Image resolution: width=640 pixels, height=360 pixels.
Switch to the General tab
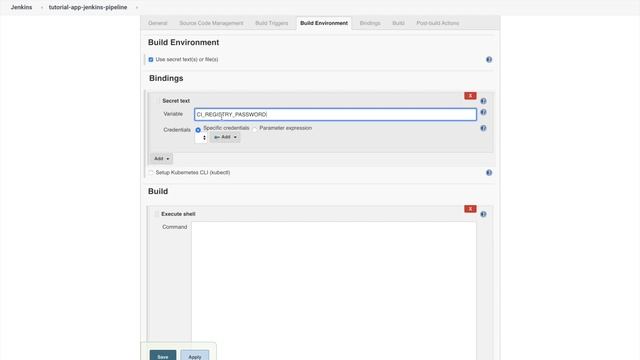coord(158,23)
